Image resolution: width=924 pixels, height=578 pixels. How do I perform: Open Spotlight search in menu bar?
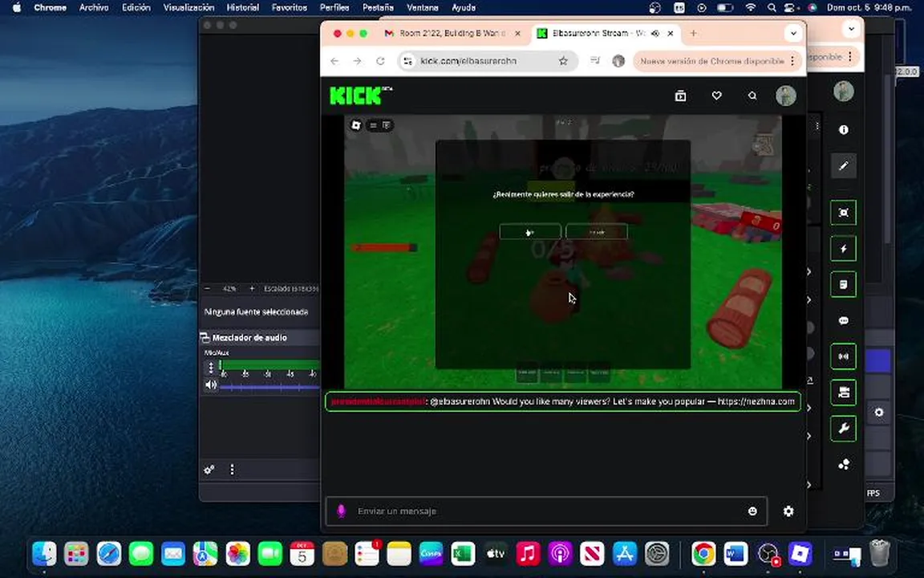pyautogui.click(x=772, y=8)
